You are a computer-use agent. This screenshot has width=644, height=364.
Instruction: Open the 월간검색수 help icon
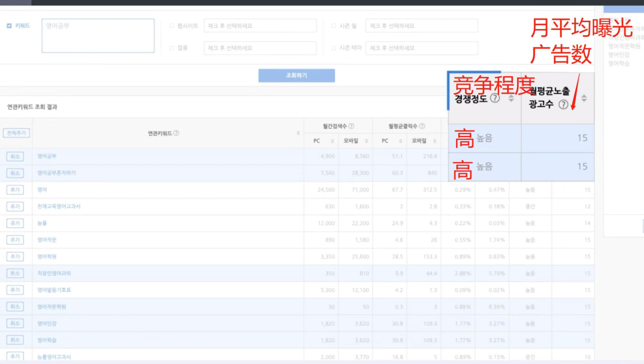pyautogui.click(x=351, y=126)
